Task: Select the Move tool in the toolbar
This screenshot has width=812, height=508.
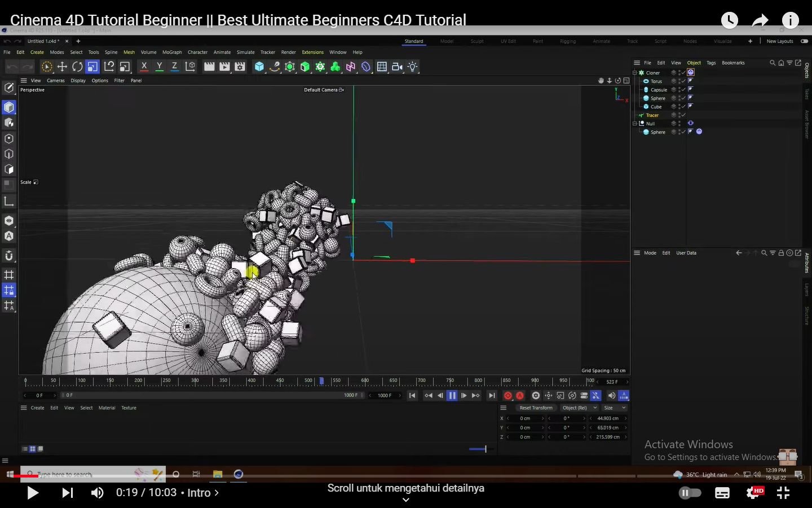Action: coord(62,67)
